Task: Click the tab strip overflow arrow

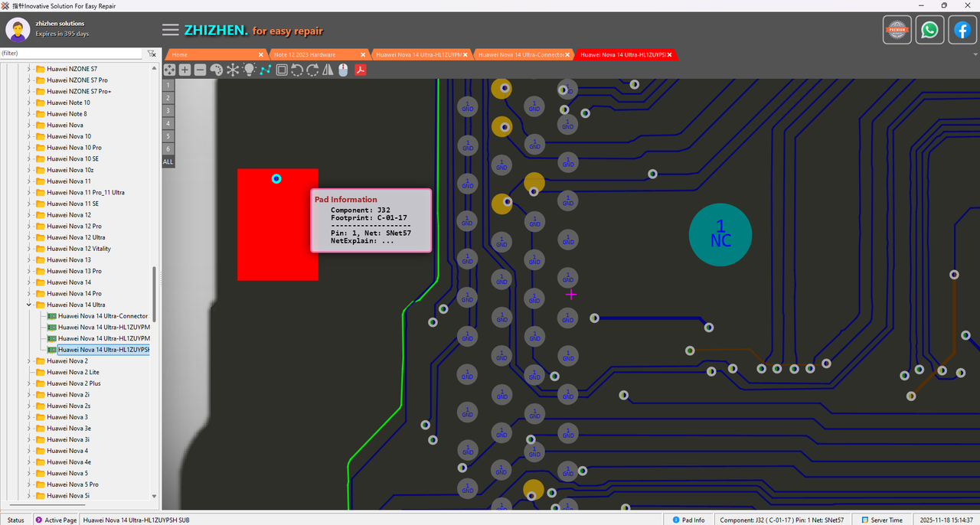Action: coord(975,55)
